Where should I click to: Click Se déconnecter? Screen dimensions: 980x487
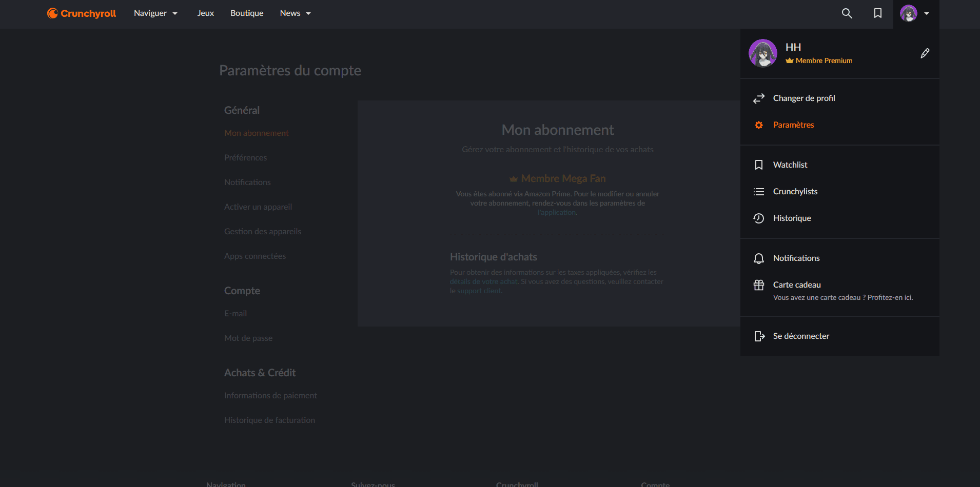pos(801,336)
